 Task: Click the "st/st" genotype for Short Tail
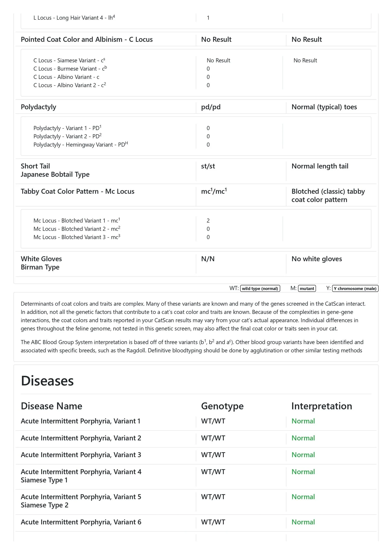click(x=208, y=166)
